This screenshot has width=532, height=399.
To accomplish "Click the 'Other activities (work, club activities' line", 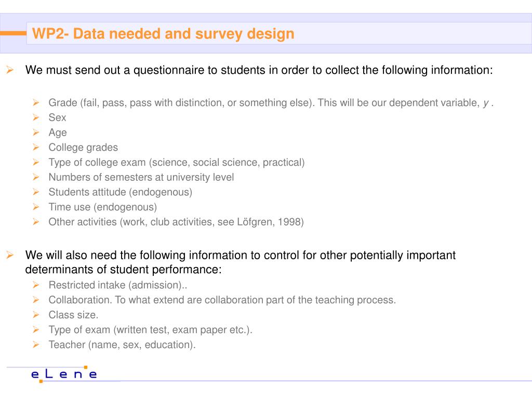I will [176, 222].
